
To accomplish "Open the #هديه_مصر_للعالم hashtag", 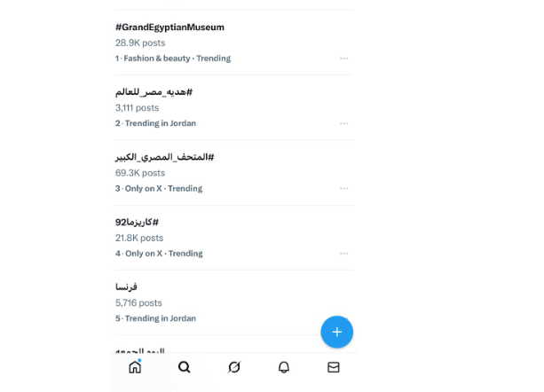I will tap(154, 91).
